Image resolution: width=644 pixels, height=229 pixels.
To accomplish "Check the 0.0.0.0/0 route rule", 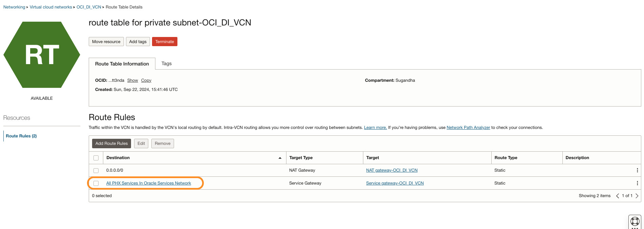I will (x=96, y=170).
